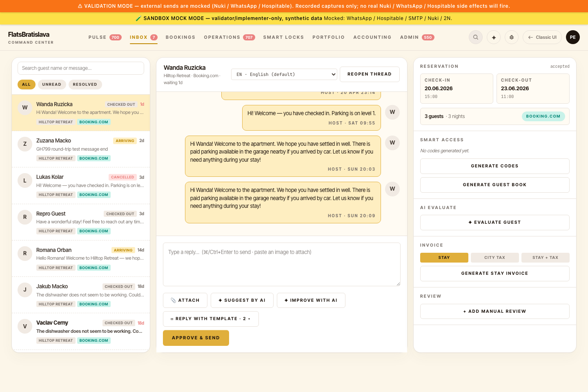Click the W avatar of Wanda Ruzicka conversation
This screenshot has height=392, width=588.
pos(25,107)
